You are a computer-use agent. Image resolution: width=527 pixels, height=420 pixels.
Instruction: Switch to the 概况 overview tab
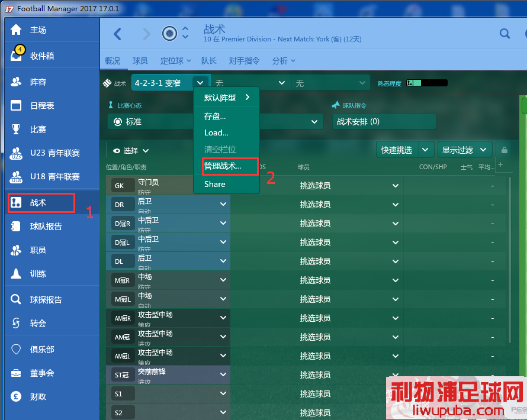(113, 61)
